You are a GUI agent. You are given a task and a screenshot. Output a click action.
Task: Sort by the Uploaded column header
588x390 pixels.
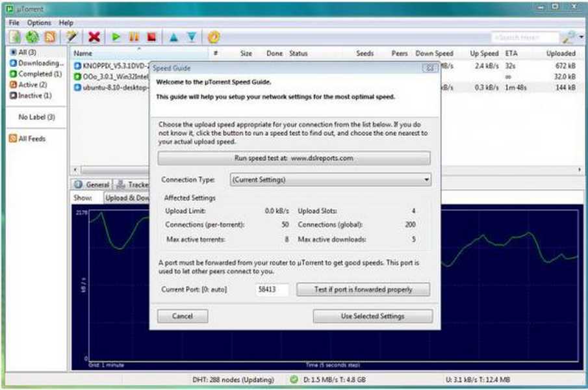coord(561,53)
